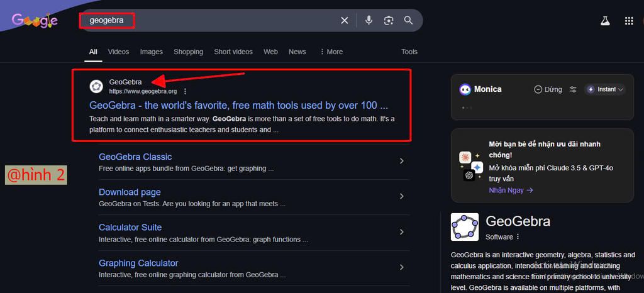Open three-dot menu beside geogebra.org URL
The image size is (644, 293).
point(186,91)
